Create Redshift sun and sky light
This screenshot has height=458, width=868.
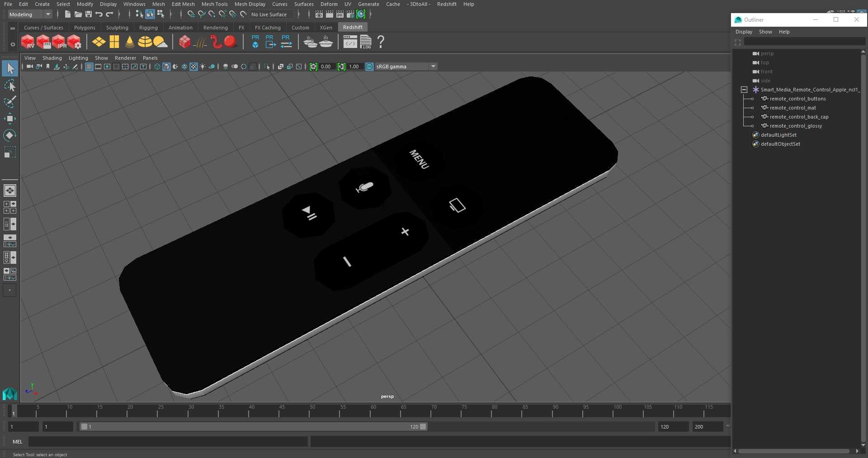click(x=160, y=42)
